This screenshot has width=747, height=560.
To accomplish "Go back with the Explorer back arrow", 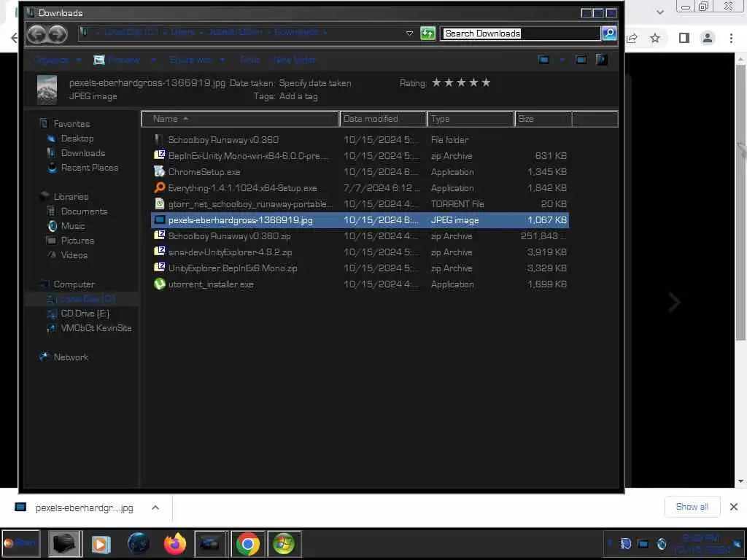I will pyautogui.click(x=36, y=34).
